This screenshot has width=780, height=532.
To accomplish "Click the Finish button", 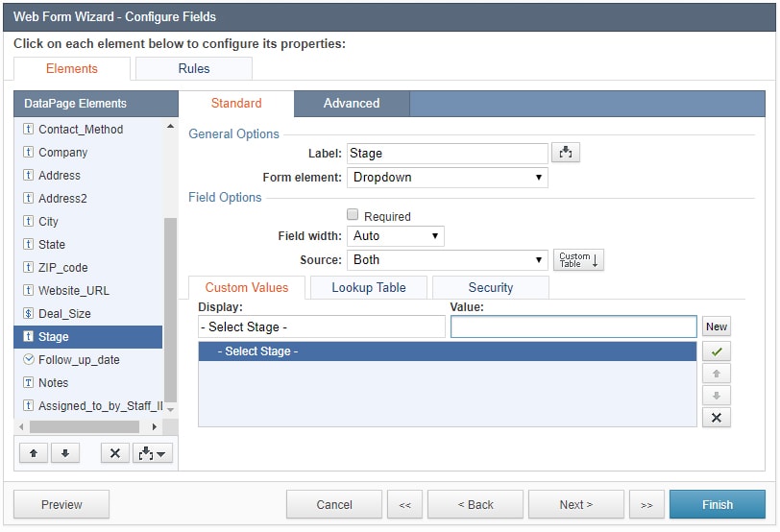I will coord(717,505).
